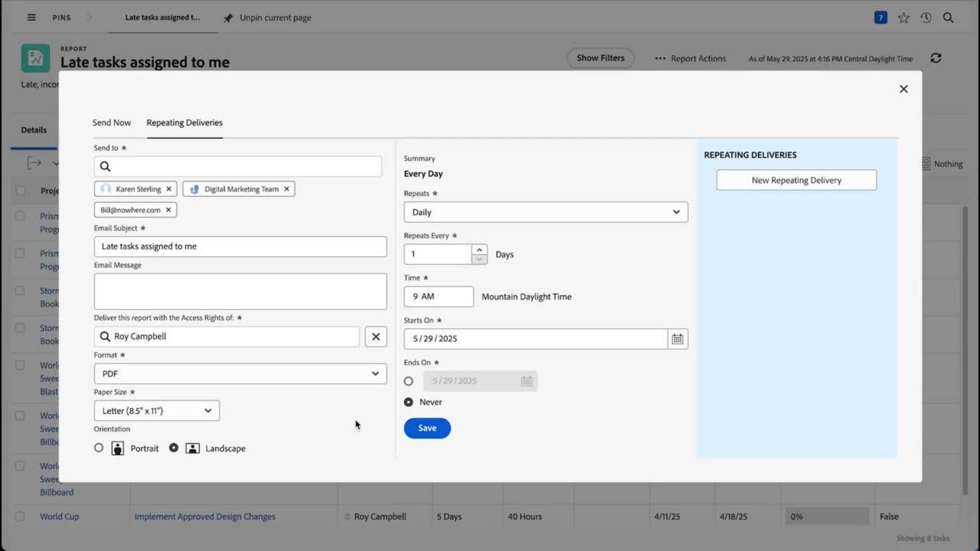Open the Report Actions menu
980x551 pixels.
[x=690, y=58]
